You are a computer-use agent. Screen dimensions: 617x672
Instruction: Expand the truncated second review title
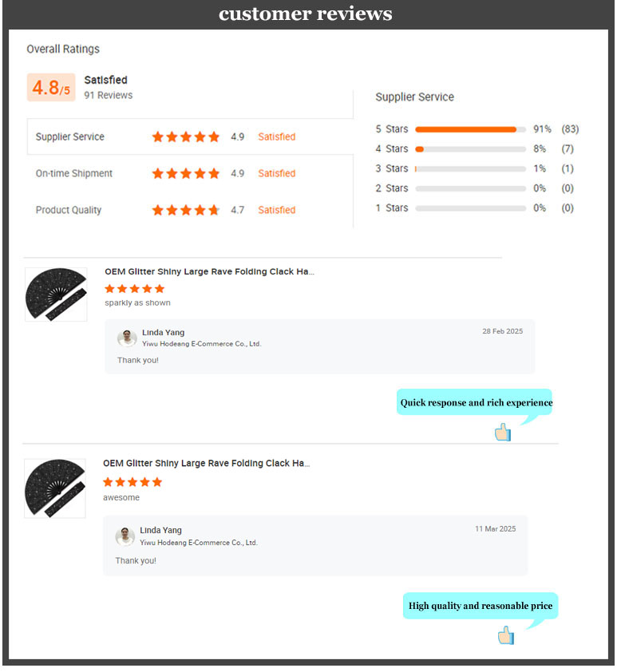pyautogui.click(x=208, y=463)
